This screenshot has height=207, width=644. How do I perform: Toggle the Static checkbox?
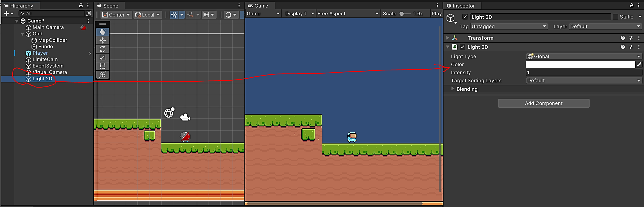616,17
